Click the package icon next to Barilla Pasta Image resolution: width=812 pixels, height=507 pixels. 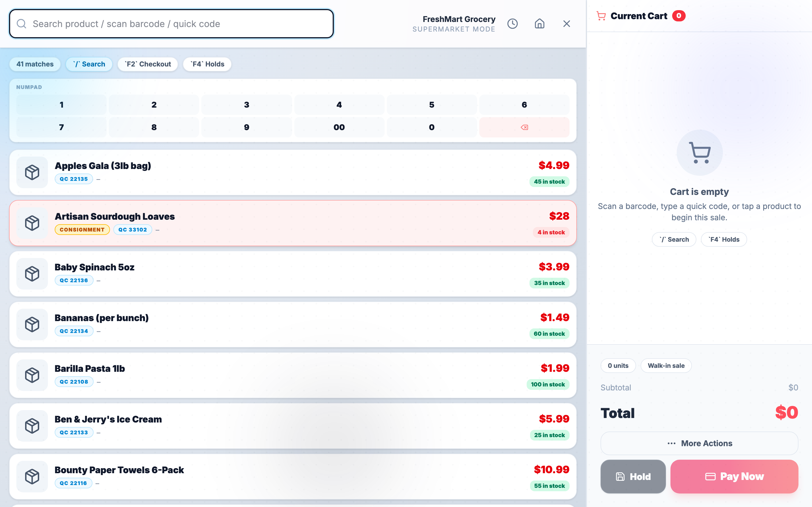(x=32, y=375)
